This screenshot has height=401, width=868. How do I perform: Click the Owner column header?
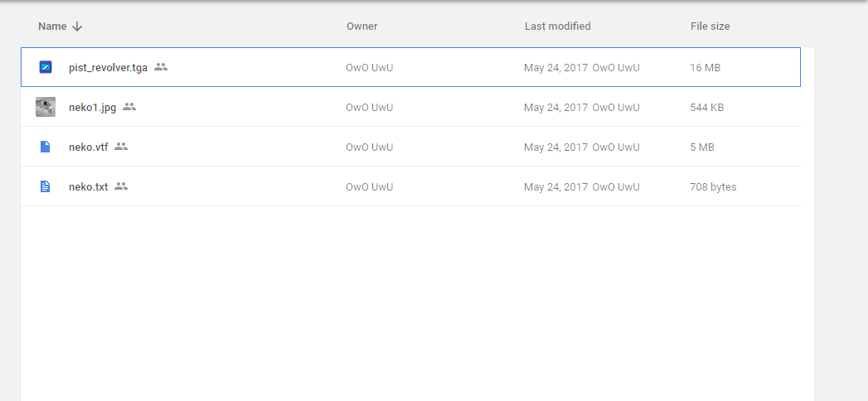(361, 27)
